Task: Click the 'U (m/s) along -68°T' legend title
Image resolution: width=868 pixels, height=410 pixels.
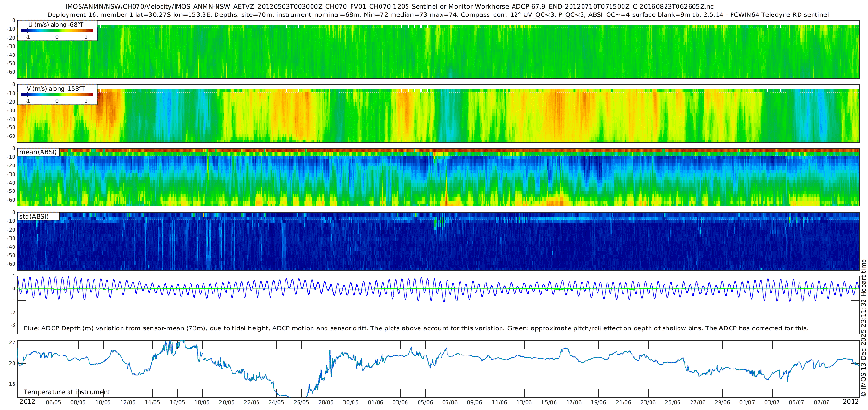Action: point(56,25)
